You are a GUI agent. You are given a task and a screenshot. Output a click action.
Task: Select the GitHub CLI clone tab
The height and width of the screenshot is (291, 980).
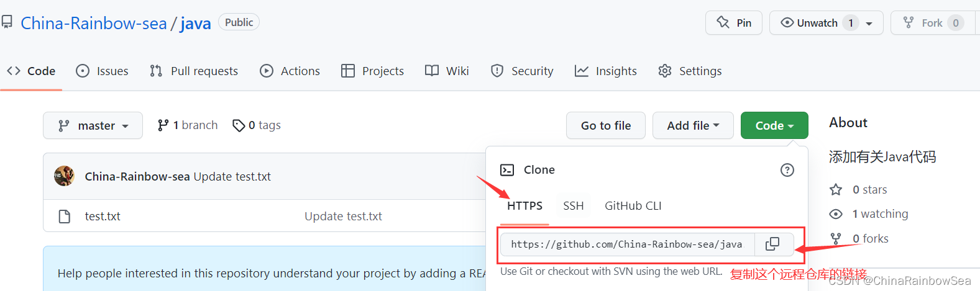click(x=633, y=206)
